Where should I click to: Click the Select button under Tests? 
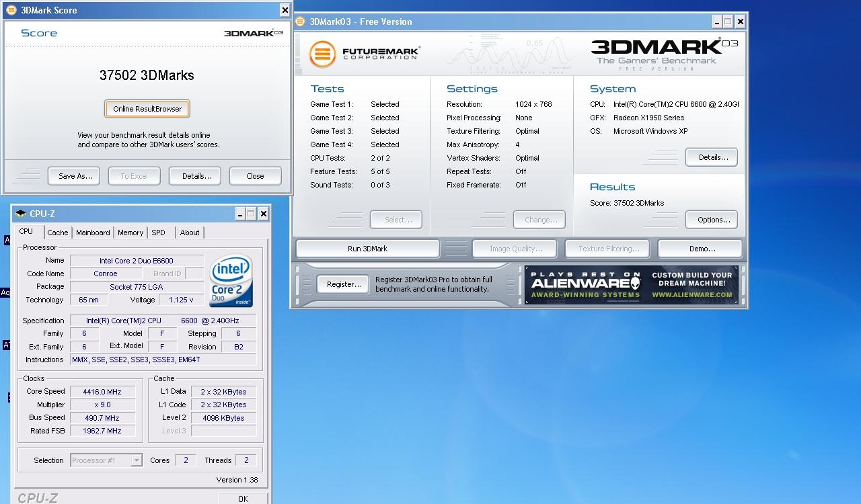pyautogui.click(x=396, y=220)
